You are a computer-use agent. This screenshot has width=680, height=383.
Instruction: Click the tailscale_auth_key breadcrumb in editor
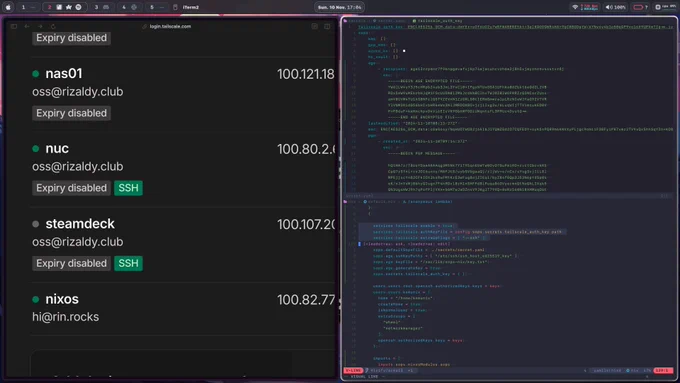(437, 21)
